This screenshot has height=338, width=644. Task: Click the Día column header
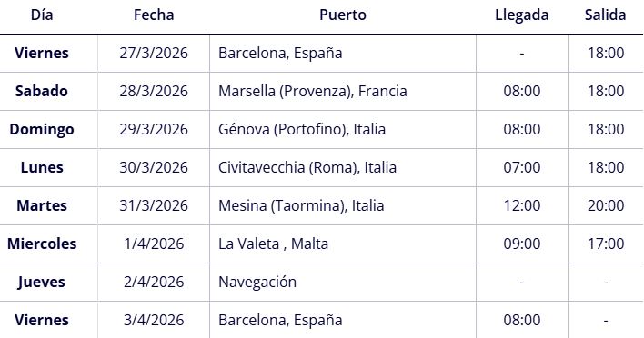(x=42, y=15)
